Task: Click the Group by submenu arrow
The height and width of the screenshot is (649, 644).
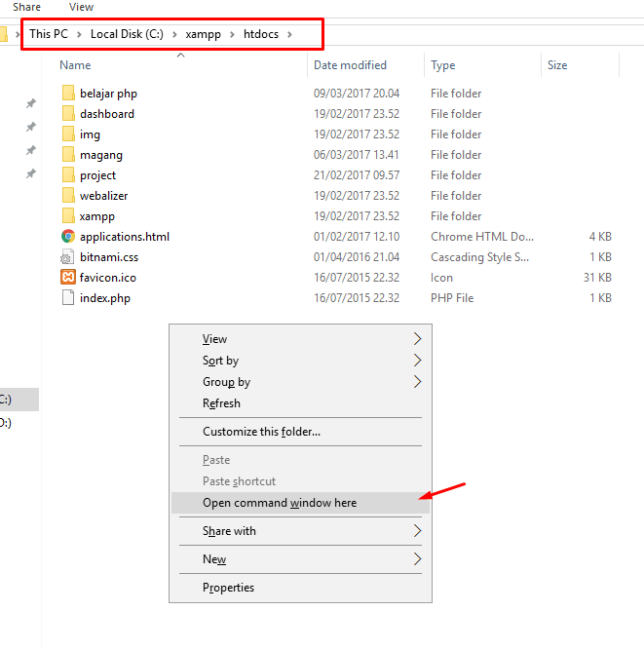Action: pos(418,382)
